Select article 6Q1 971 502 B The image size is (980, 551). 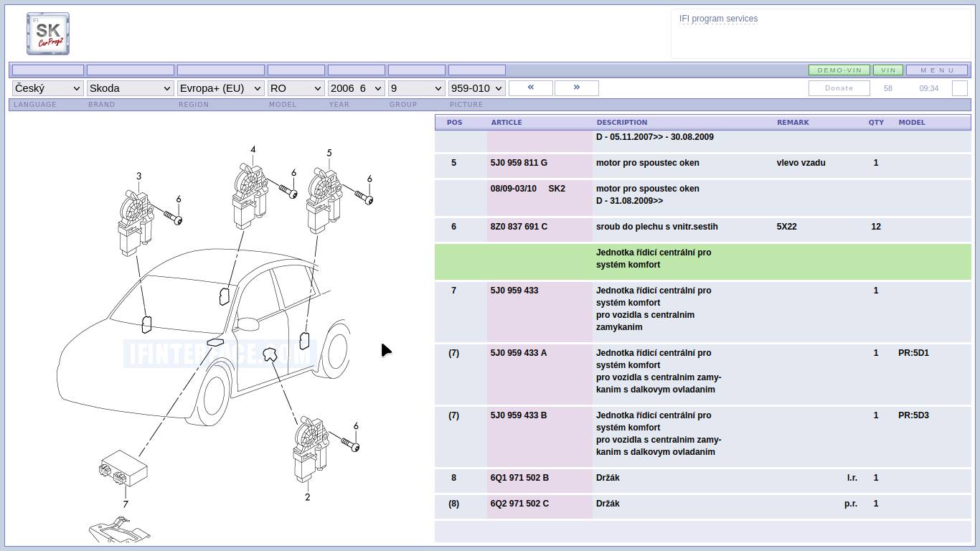[x=519, y=478]
